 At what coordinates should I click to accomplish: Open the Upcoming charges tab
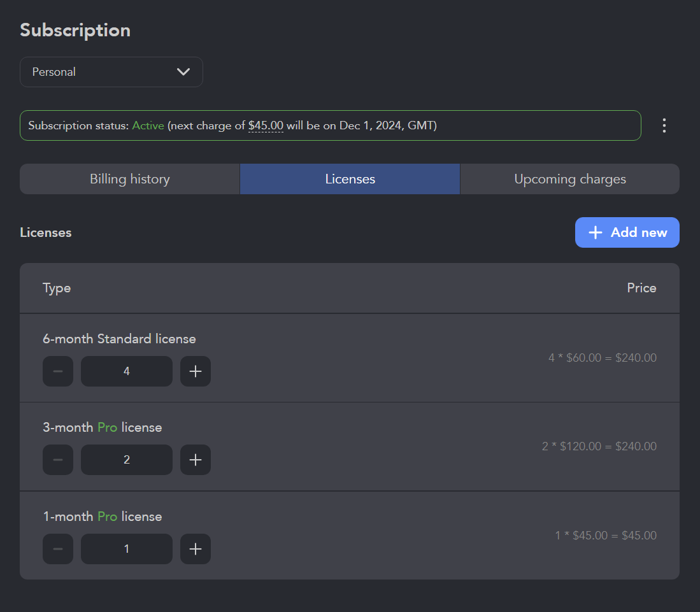click(569, 179)
